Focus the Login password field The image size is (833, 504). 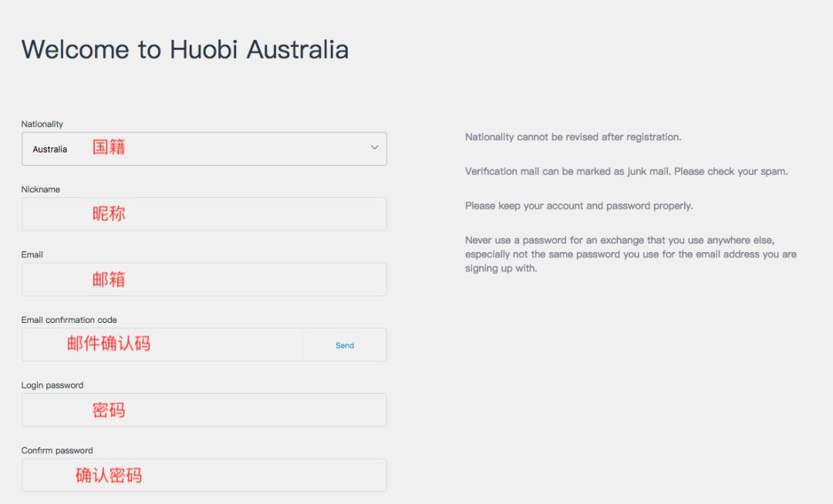coord(204,409)
